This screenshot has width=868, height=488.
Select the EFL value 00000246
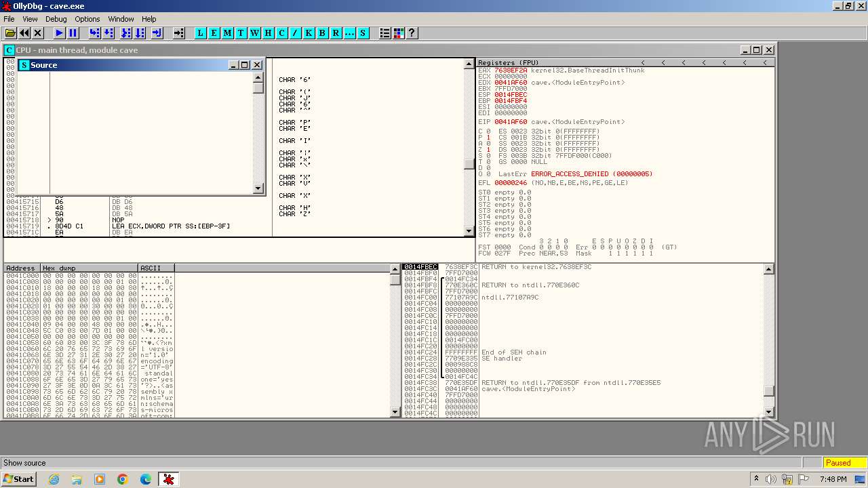click(x=511, y=183)
